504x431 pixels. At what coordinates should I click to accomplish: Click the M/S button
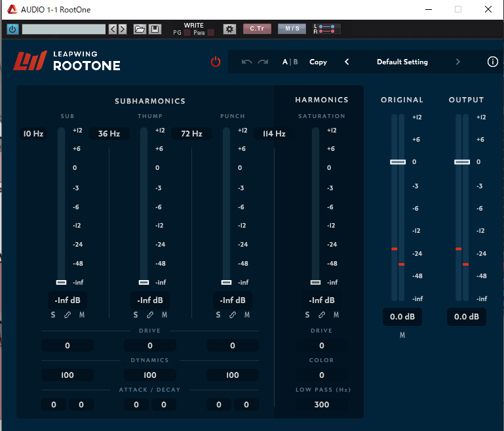[x=292, y=29]
